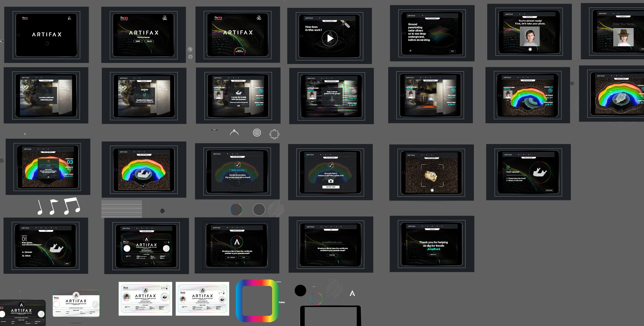Viewport: 644px width, 326px height.
Task: Tap the shutter button under "You're almost ready!"
Action: 530,49
